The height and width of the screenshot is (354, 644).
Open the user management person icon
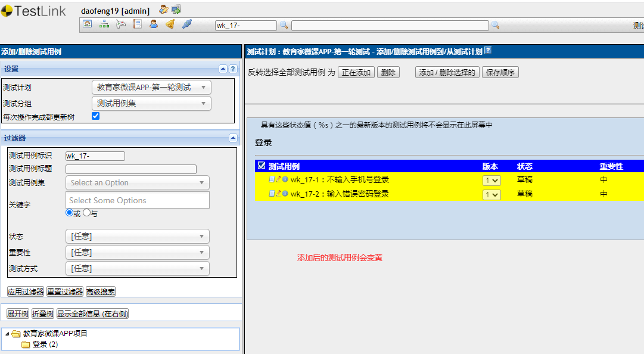[x=154, y=24]
